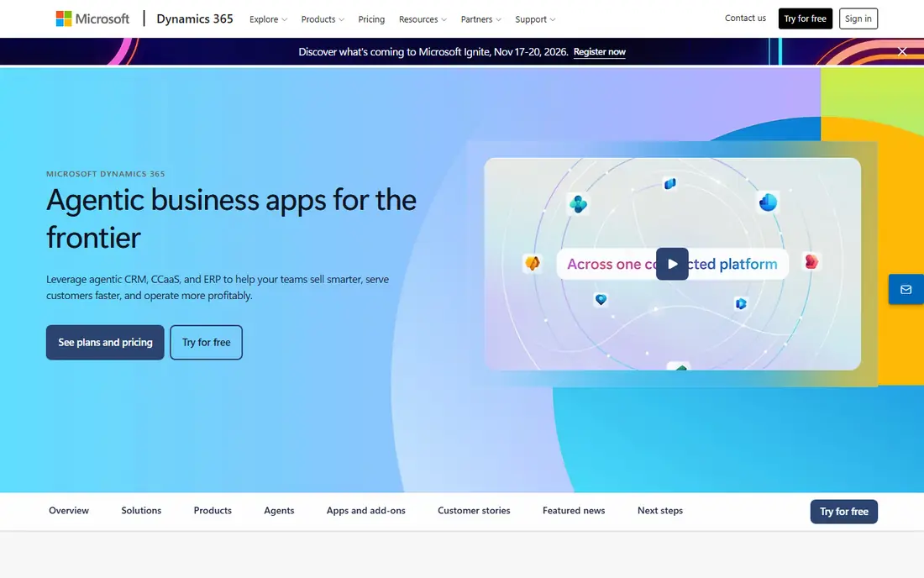Image resolution: width=924 pixels, height=578 pixels.
Task: Expand the Partners menu
Action: [x=480, y=19]
